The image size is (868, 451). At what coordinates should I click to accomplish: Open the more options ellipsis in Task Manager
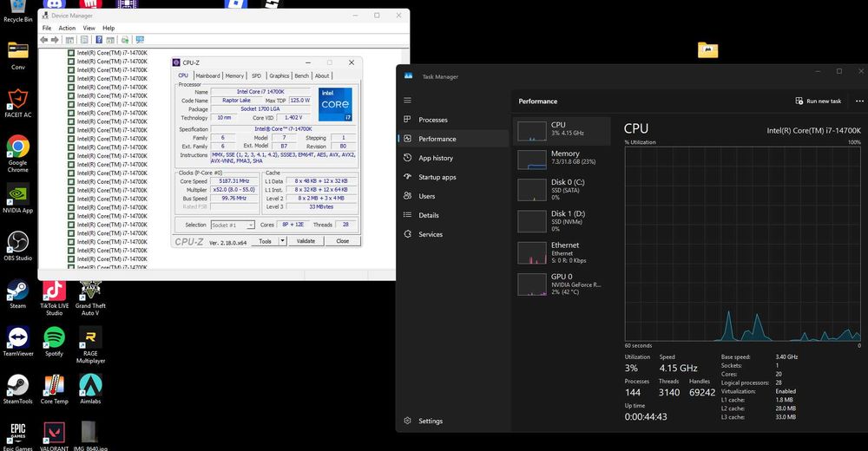click(859, 101)
